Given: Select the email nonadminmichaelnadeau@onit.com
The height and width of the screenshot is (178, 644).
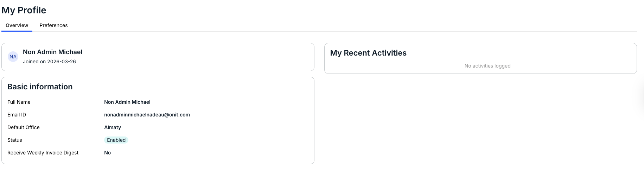Looking at the screenshot, I should pyautogui.click(x=147, y=115).
